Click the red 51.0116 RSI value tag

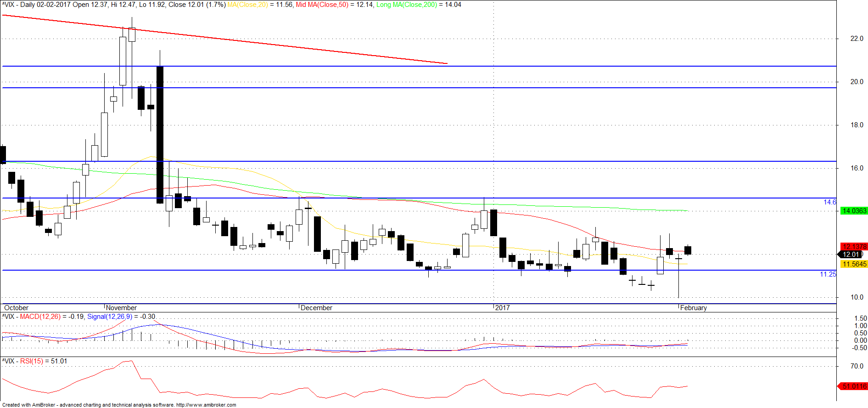pos(853,386)
